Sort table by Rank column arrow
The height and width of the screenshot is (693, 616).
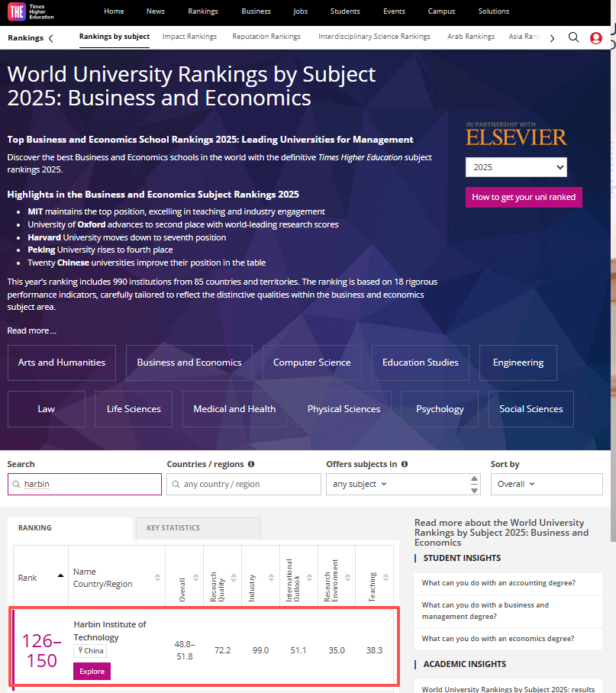60,576
